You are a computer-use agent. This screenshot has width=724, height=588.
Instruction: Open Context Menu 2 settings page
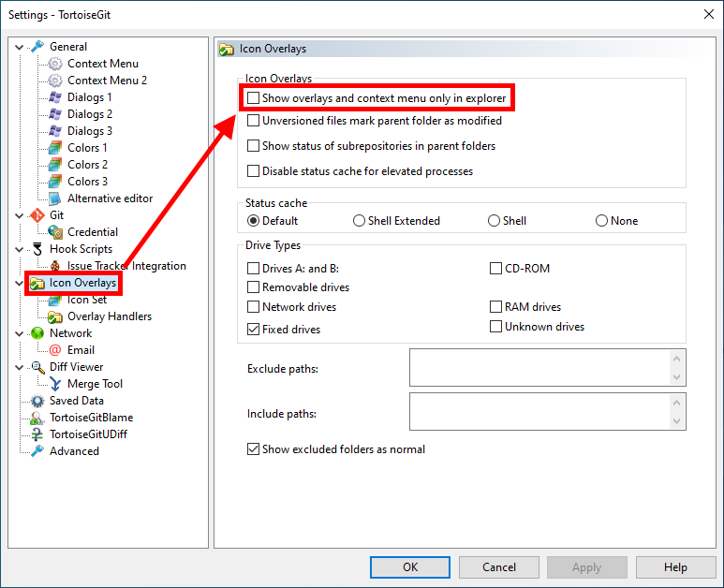coord(107,81)
